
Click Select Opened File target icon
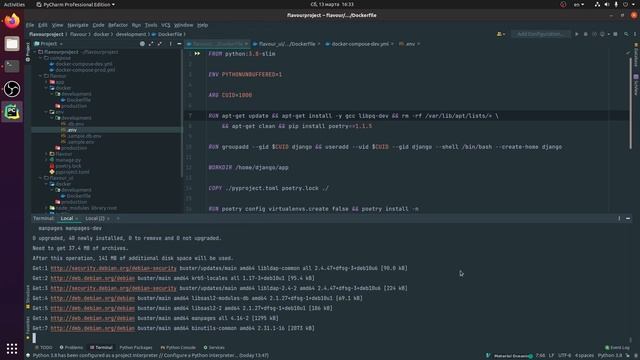pos(142,44)
